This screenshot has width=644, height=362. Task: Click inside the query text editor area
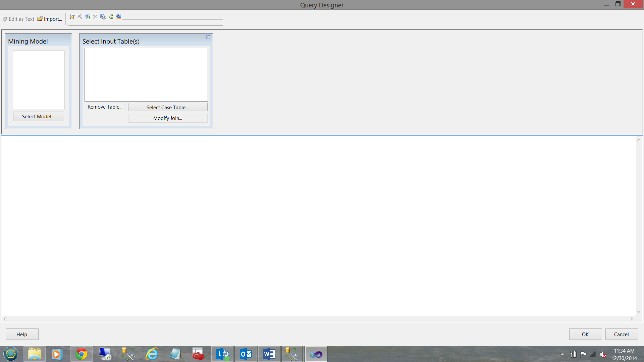click(319, 225)
